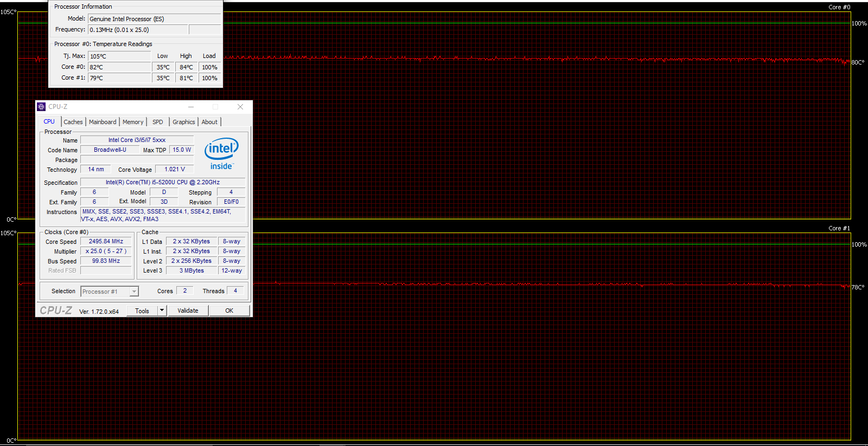Click the Core #0 graph label
This screenshot has width=868, height=446.
tap(839, 7)
